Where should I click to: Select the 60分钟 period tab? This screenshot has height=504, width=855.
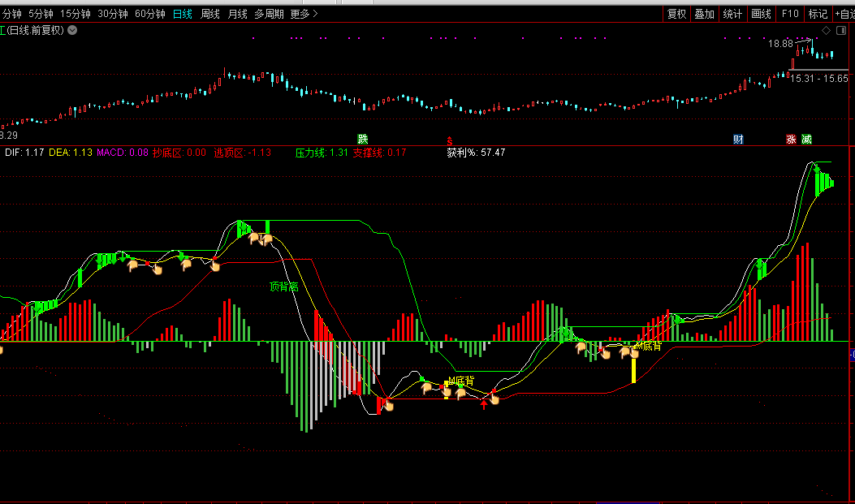tap(149, 14)
